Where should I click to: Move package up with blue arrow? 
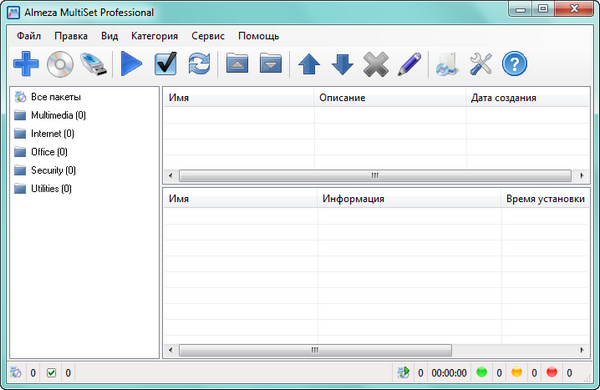tap(309, 64)
